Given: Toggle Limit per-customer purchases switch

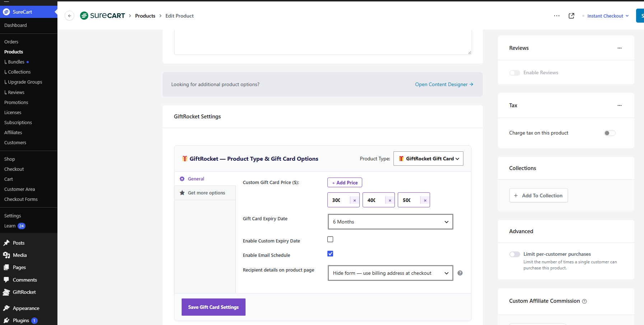Looking at the screenshot, I should click(x=515, y=254).
